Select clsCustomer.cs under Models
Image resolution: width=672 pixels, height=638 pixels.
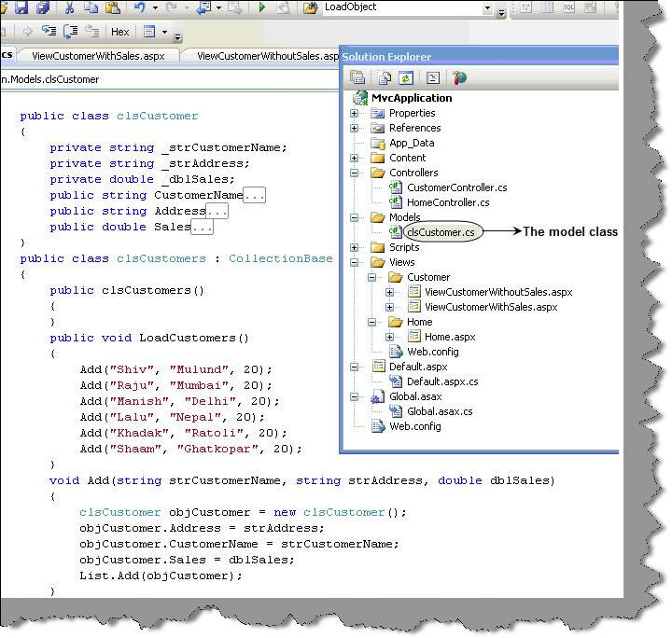click(x=442, y=232)
